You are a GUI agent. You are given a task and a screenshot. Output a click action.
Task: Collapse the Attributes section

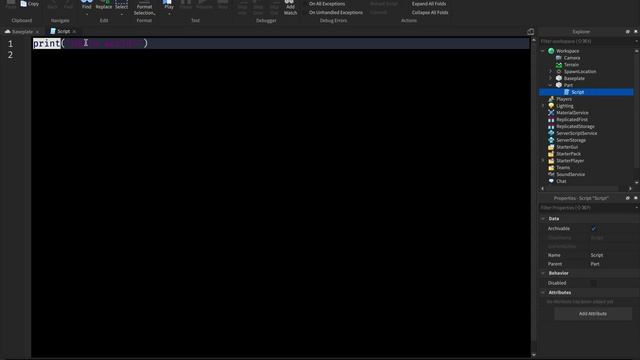tap(543, 293)
